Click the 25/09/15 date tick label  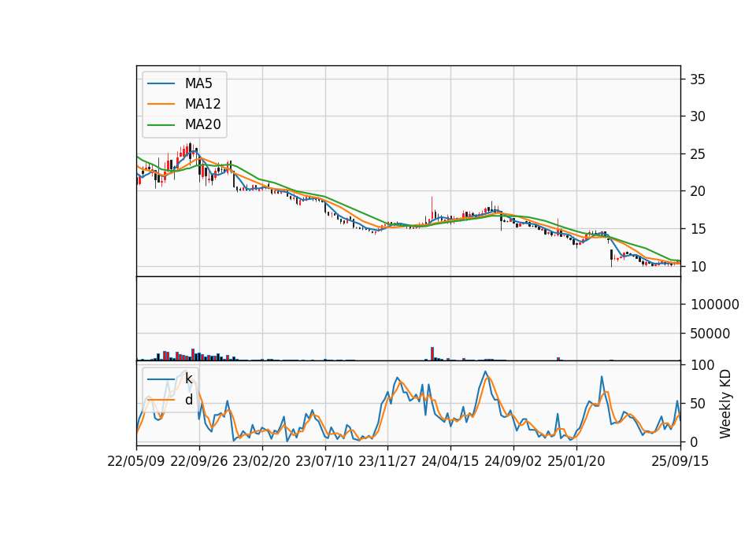click(x=680, y=461)
